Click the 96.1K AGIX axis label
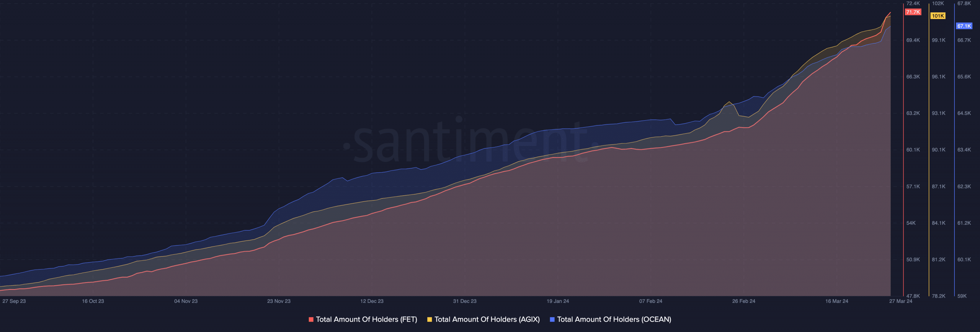The height and width of the screenshot is (332, 980). (x=939, y=77)
